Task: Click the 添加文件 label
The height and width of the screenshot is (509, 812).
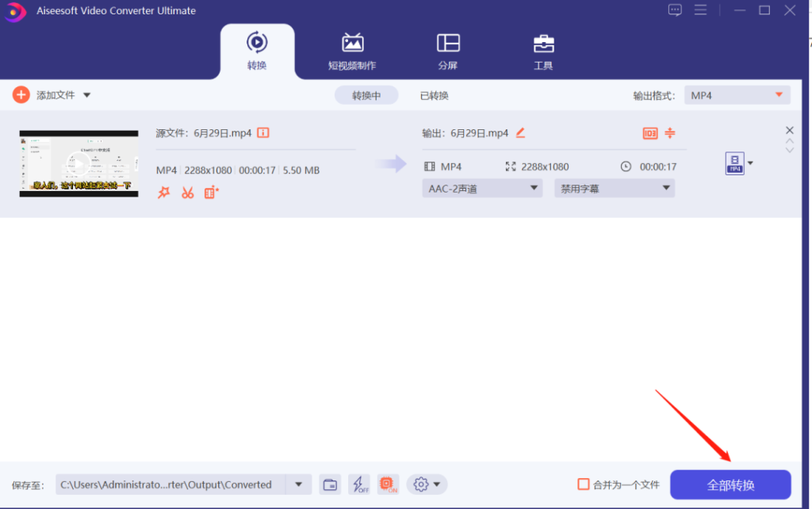Action: click(x=56, y=95)
